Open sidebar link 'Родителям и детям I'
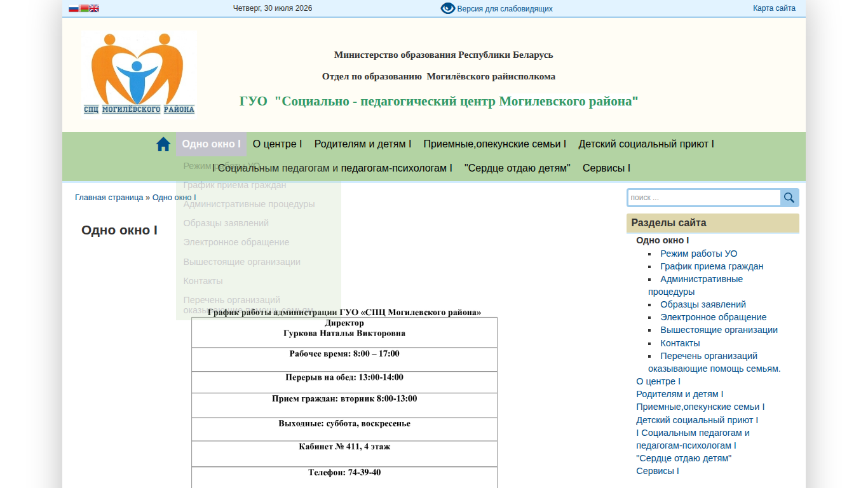Viewport: 868px width, 488px height. coord(680,394)
